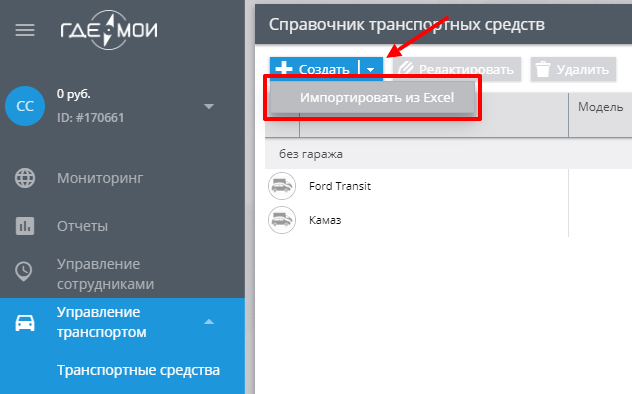Select the Ford Transit row name
The height and width of the screenshot is (394, 632).
coord(340,186)
